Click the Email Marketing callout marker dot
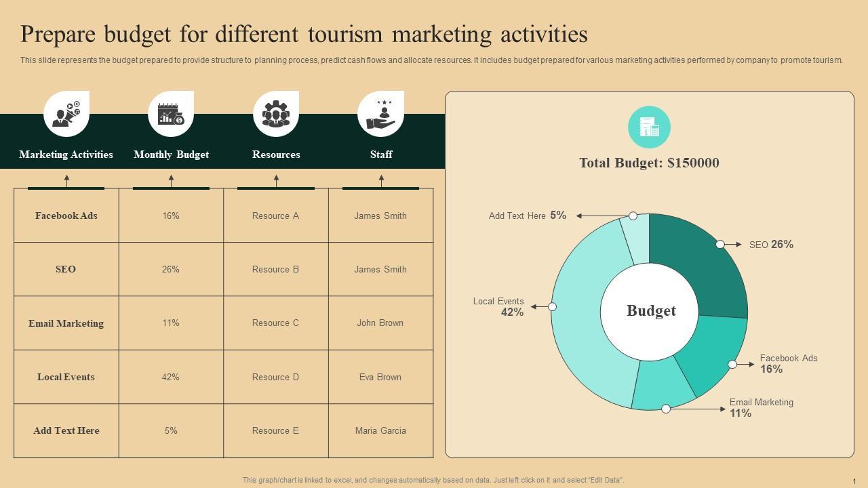The image size is (868, 488). tap(666, 409)
